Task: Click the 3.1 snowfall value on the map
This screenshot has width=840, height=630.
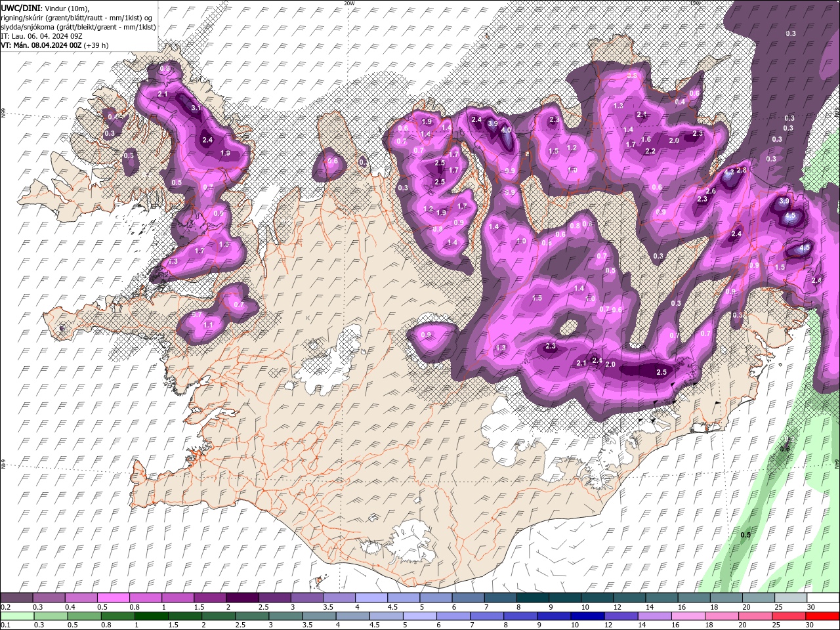Action: pos(196,108)
